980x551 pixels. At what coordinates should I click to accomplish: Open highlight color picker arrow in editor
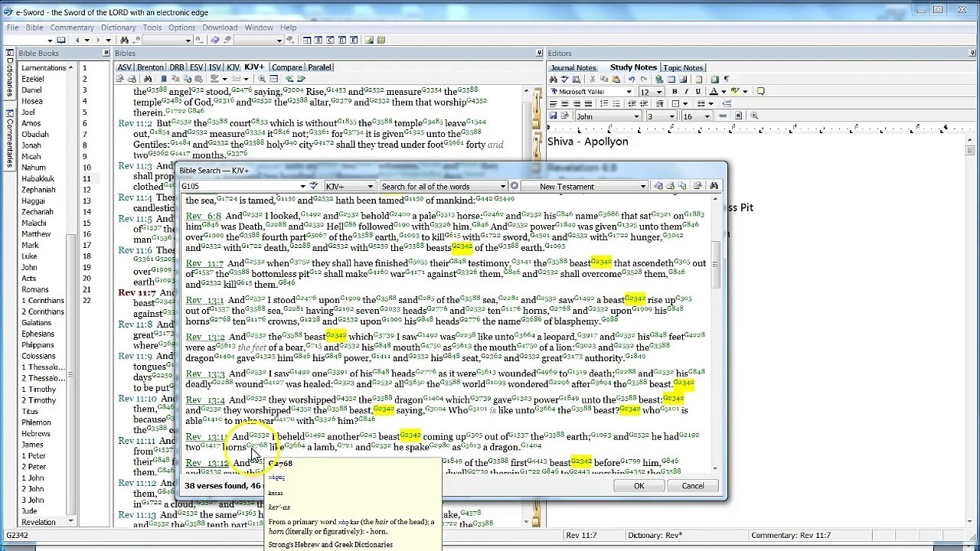(x=745, y=92)
